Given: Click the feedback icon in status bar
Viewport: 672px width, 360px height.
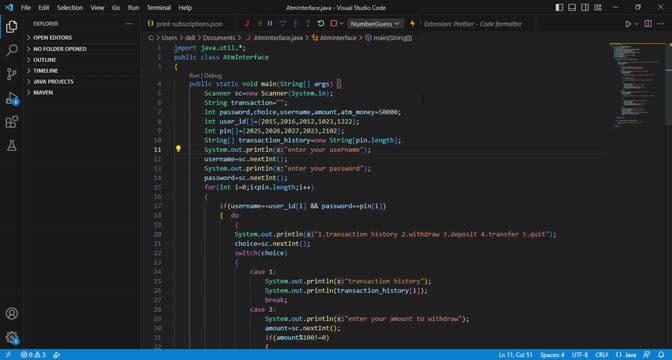Looking at the screenshot, I should [x=647, y=355].
